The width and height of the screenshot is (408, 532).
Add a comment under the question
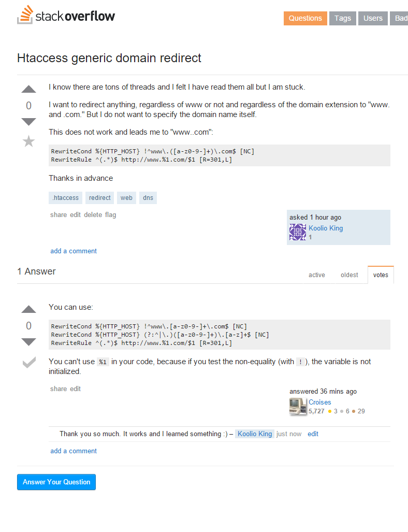coord(74,251)
